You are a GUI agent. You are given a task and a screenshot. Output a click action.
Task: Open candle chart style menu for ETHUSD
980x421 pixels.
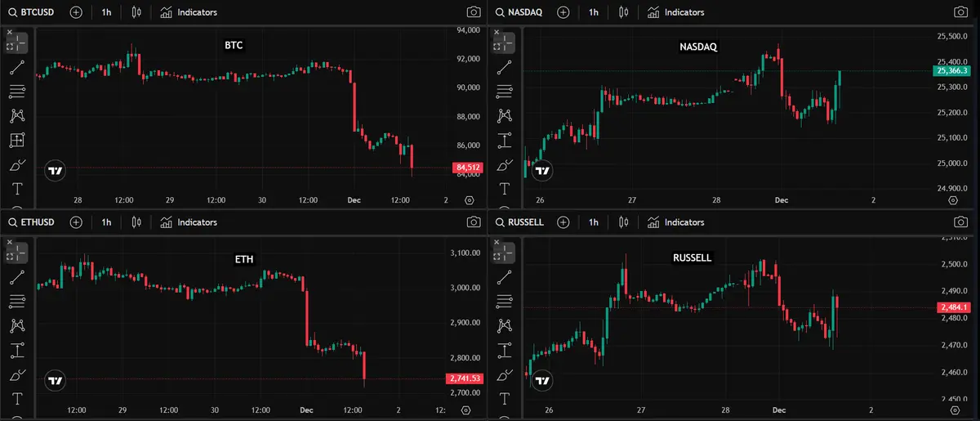pyautogui.click(x=136, y=222)
